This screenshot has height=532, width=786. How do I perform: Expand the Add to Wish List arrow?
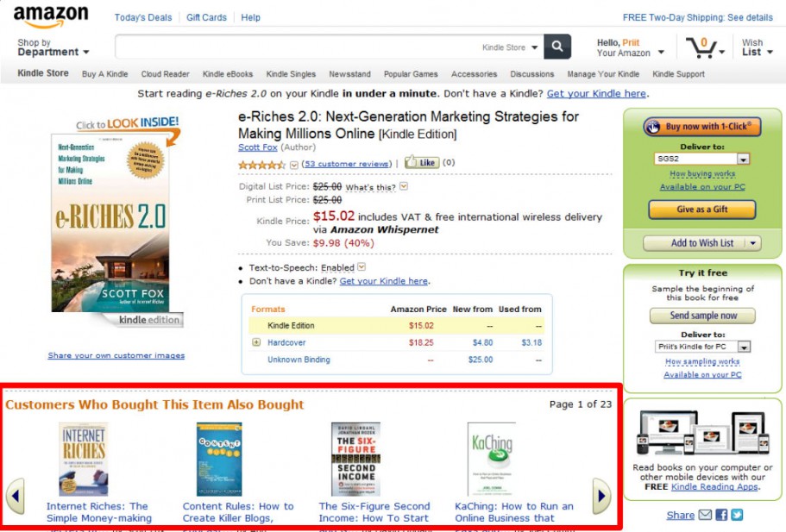tap(753, 243)
